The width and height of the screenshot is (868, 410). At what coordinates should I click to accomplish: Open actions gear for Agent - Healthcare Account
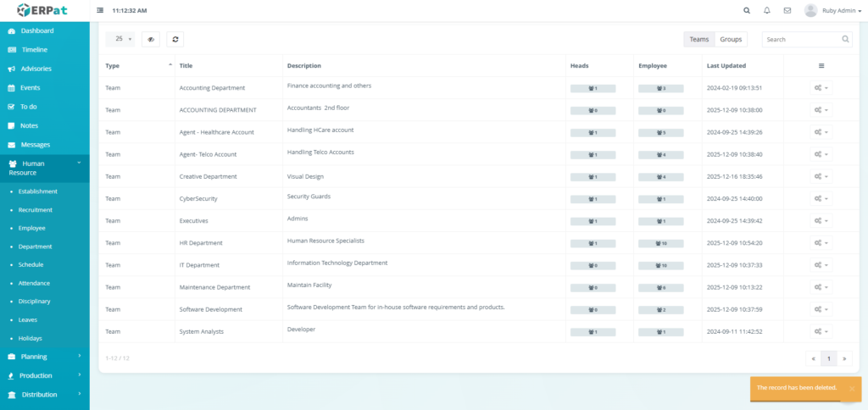point(821,132)
